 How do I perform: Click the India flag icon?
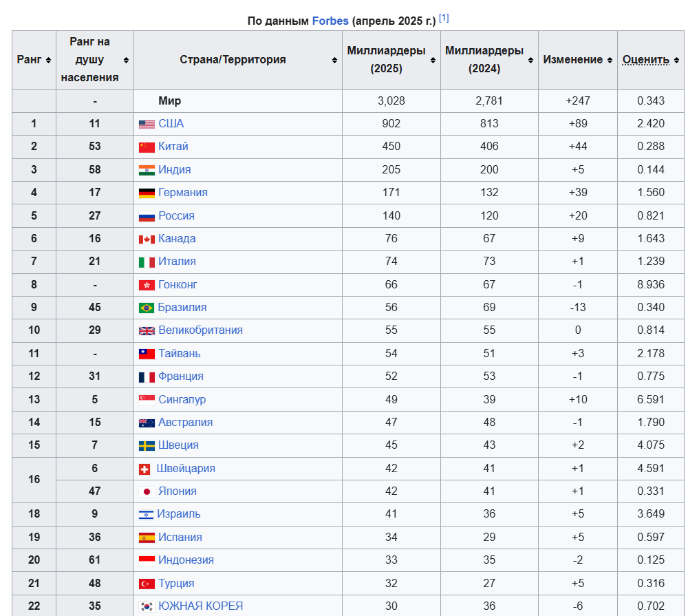(147, 171)
